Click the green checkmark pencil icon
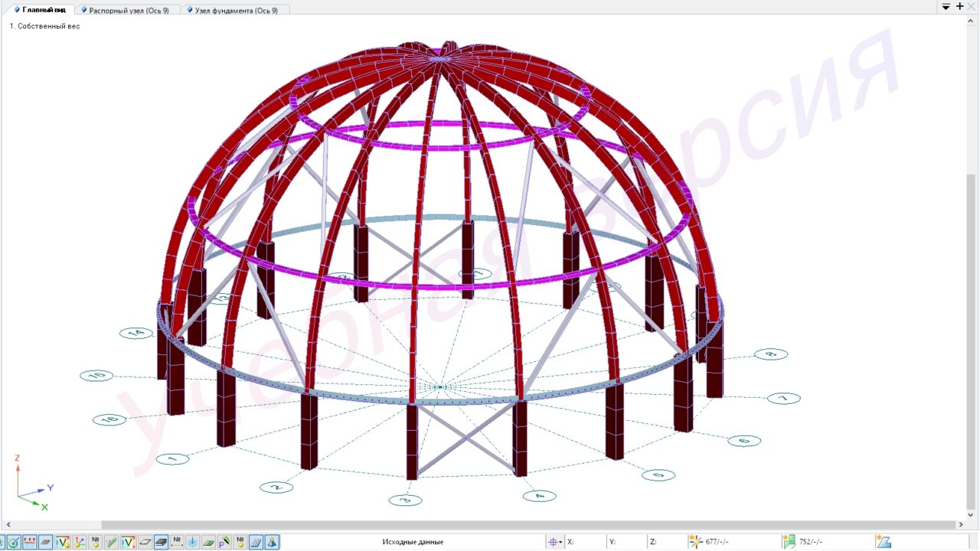 click(112, 542)
